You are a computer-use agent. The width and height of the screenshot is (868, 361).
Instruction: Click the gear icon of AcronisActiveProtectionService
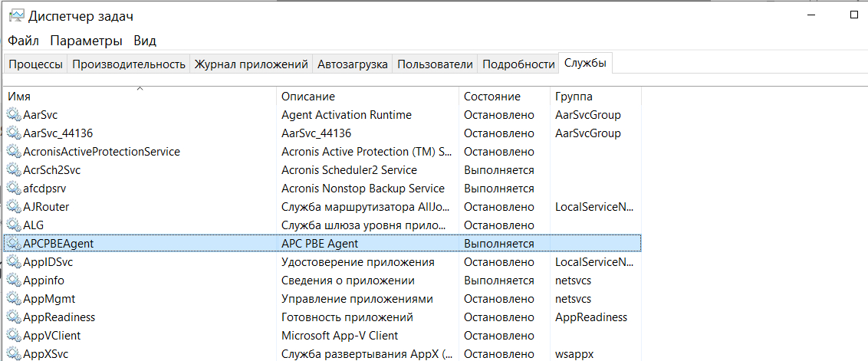click(x=14, y=152)
